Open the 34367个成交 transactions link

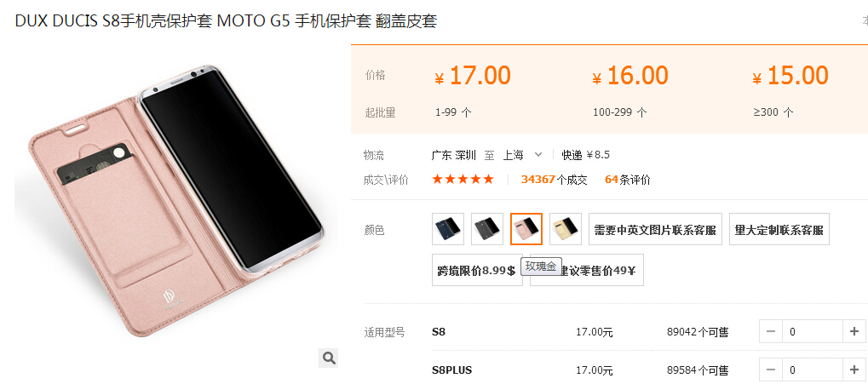[x=555, y=180]
